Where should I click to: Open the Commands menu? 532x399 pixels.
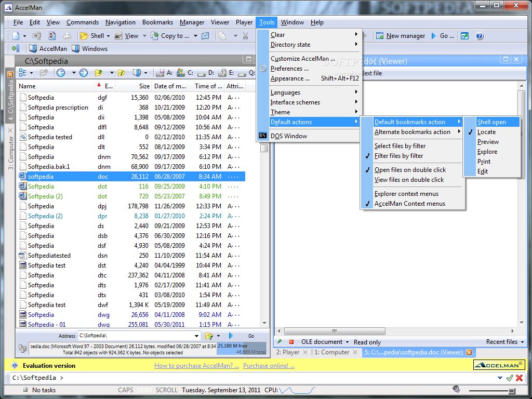[x=83, y=22]
